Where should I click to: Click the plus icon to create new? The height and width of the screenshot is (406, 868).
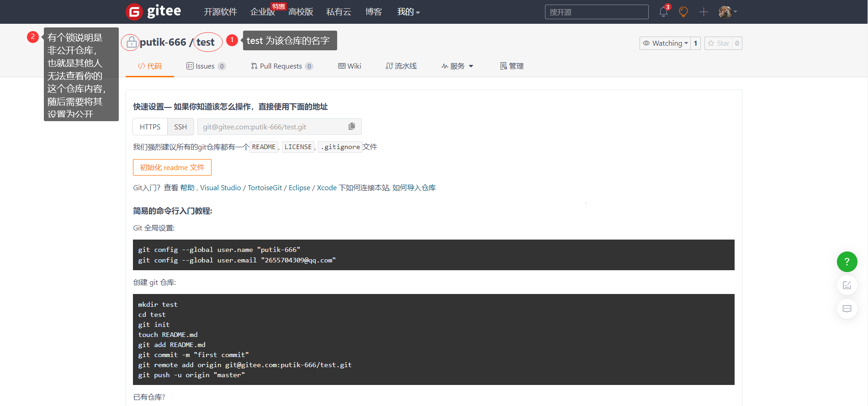704,12
